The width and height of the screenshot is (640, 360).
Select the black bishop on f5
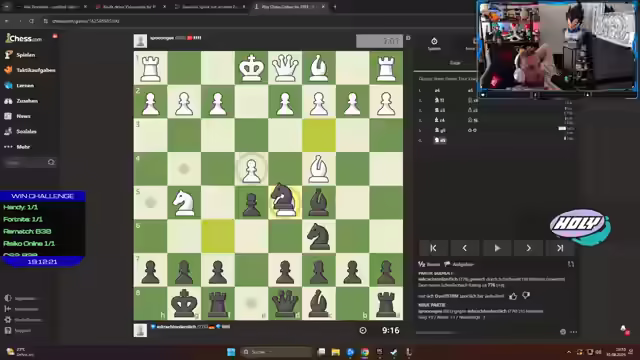319,202
